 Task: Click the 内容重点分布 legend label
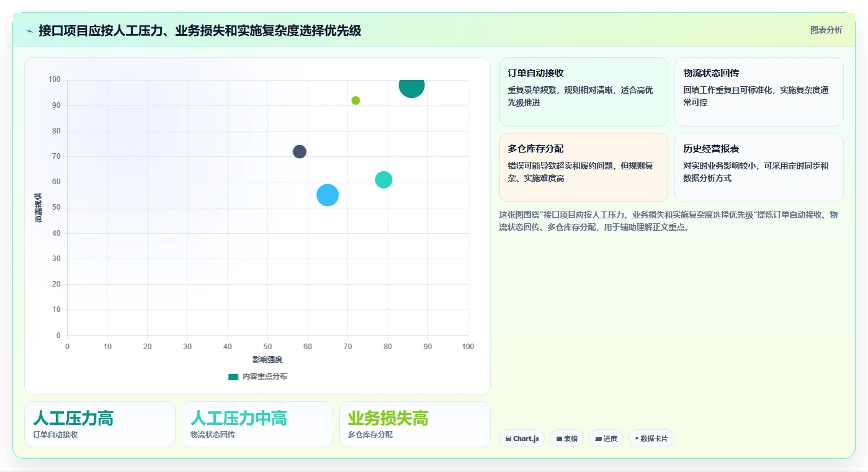[x=265, y=376]
